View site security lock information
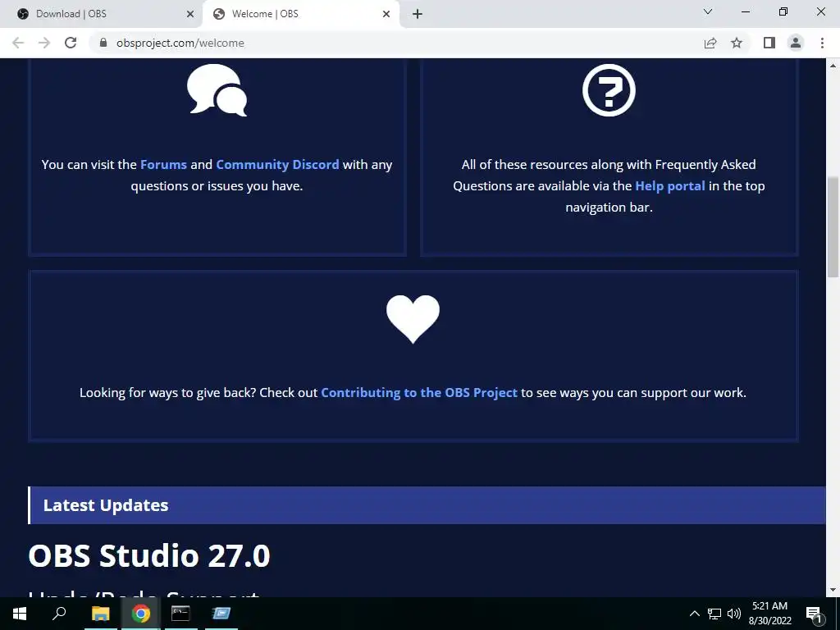This screenshot has width=840, height=630. [x=103, y=43]
